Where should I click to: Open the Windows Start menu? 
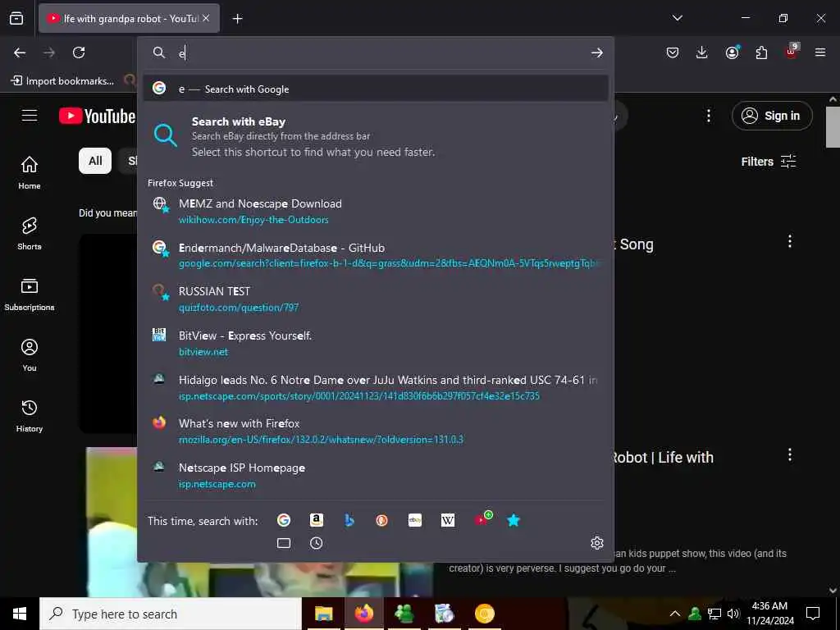click(20, 614)
